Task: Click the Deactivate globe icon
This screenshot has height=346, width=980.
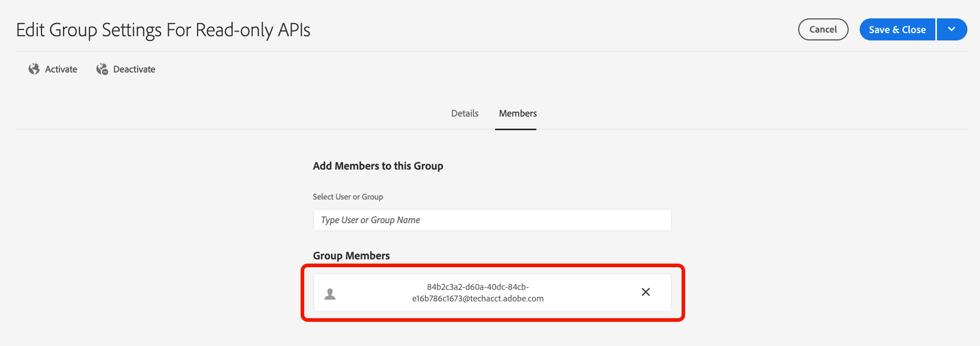Action: tap(102, 69)
